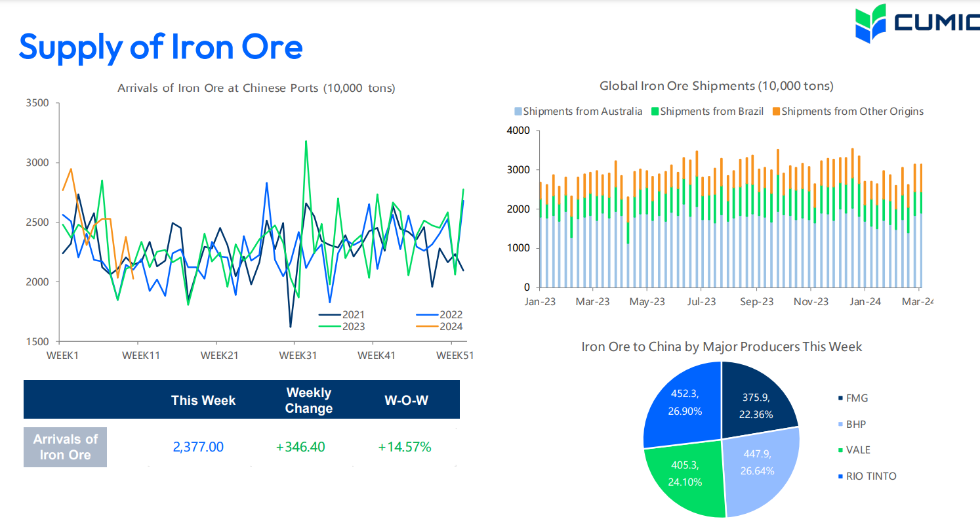This screenshot has width=980, height=525.
Task: Select the Arrivals of Iron Ore row label
Action: tap(65, 447)
